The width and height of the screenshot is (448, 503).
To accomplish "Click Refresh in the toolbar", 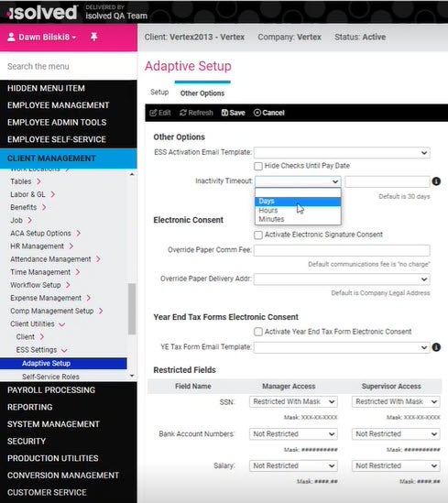I will [x=196, y=113].
